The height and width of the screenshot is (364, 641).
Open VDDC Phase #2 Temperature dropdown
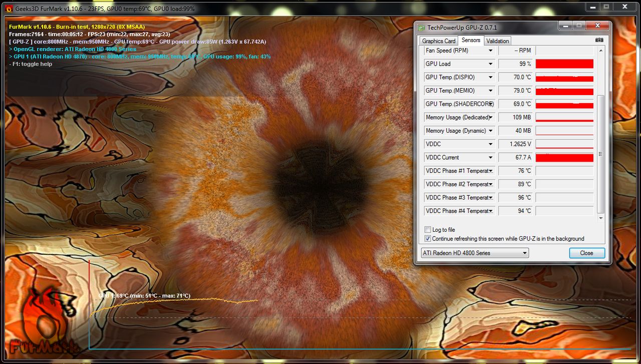click(x=491, y=184)
